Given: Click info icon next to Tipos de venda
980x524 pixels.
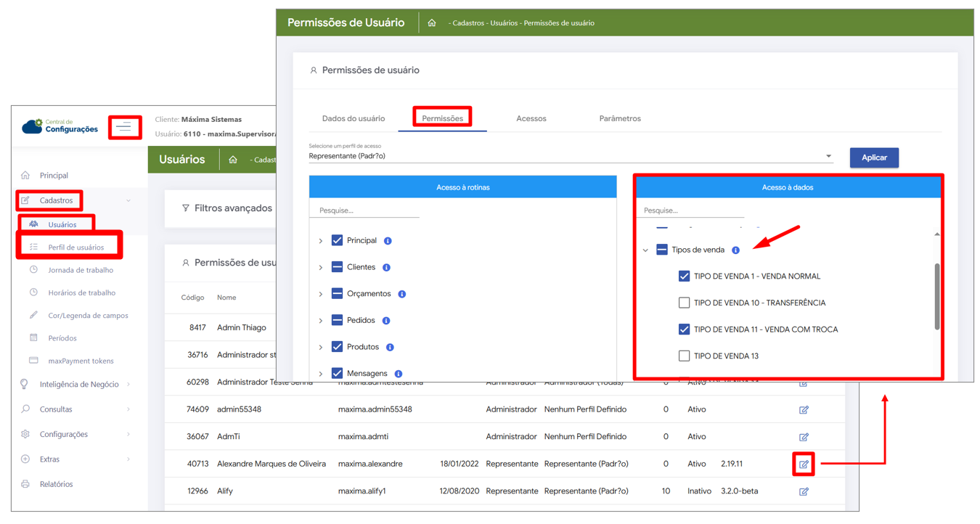Looking at the screenshot, I should click(735, 250).
